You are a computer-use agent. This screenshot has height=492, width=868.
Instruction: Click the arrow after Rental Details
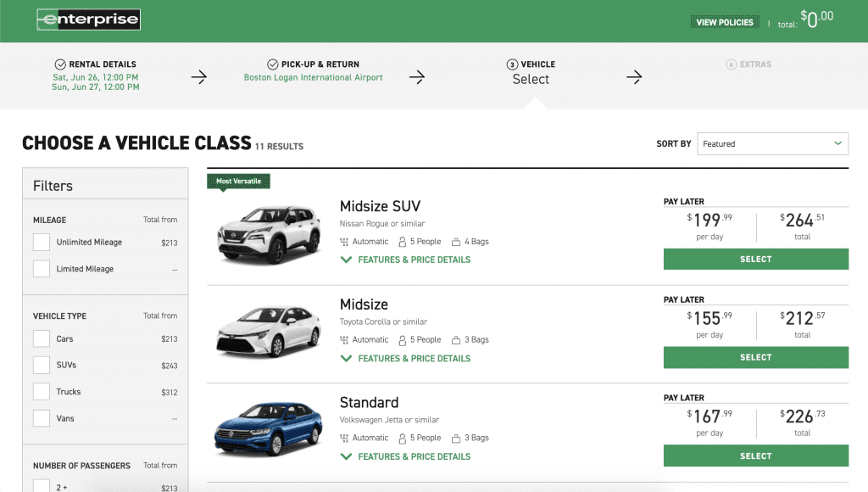coord(198,77)
